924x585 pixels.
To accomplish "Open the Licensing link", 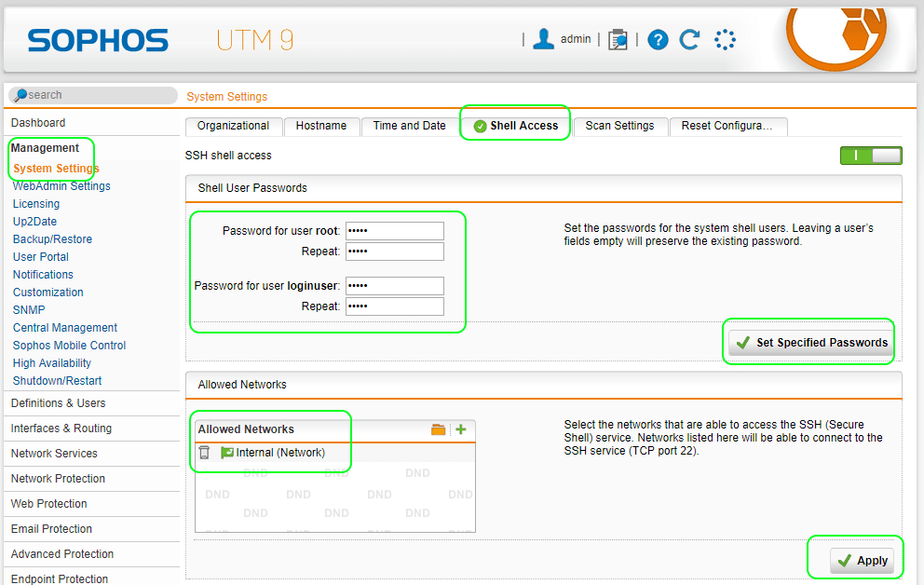I will tap(36, 204).
